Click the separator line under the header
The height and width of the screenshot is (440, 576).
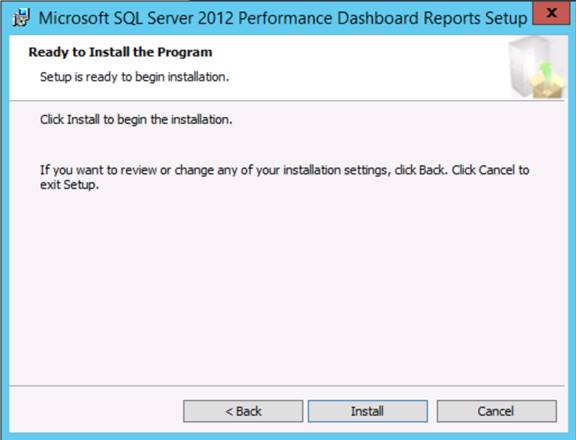(287, 100)
